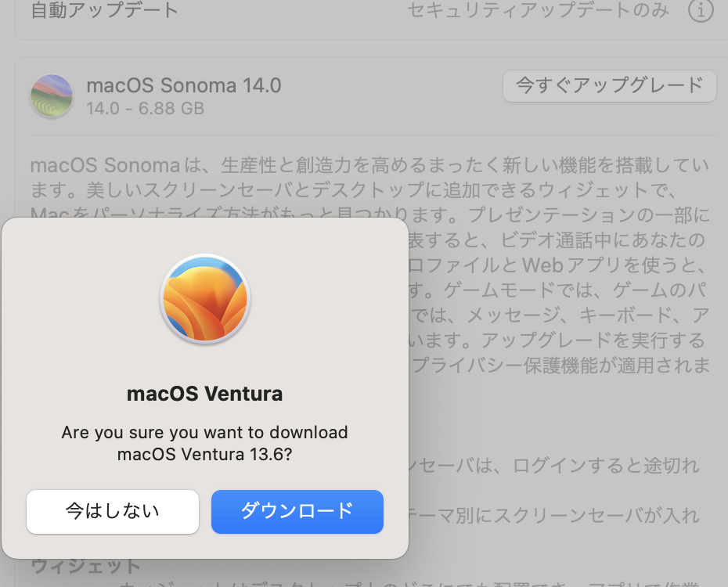Screen dimensions: 728x587
Task: Click the line mentioning スクリーンセーバとデスクトップ
Action: click(353, 190)
